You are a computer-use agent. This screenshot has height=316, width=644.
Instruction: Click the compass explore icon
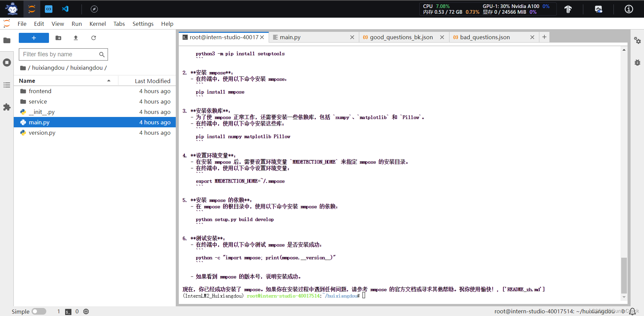coord(94,9)
